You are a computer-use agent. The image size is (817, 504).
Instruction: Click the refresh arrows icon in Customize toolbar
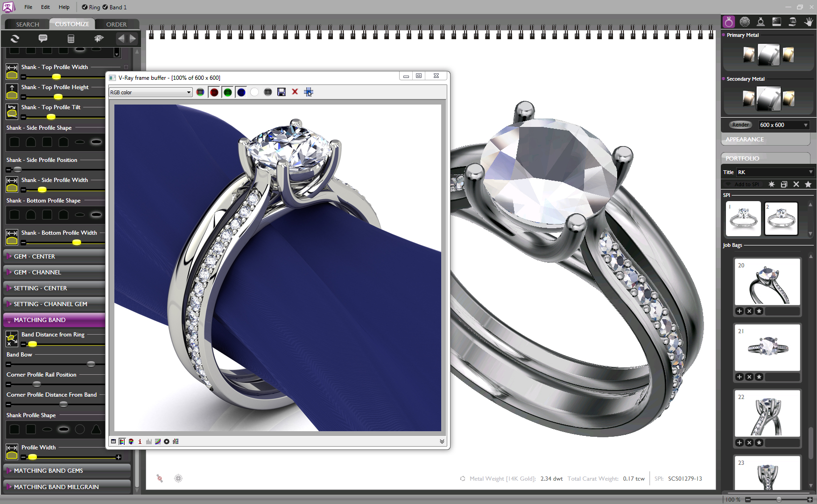point(15,39)
